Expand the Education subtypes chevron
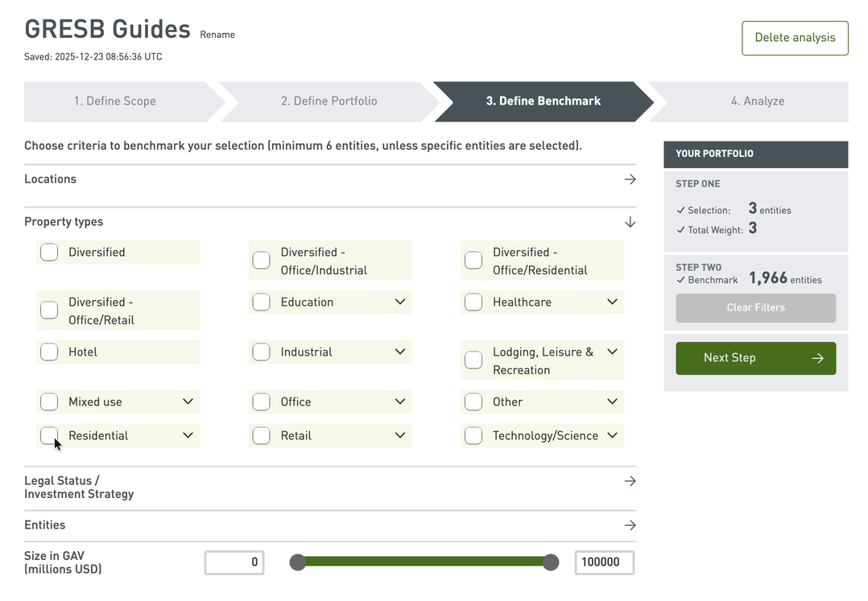 (400, 302)
